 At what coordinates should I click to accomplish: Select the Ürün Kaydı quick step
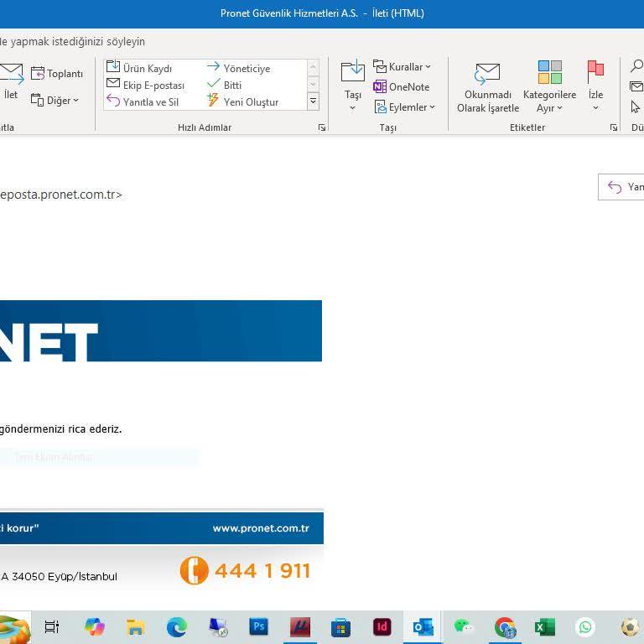(x=139, y=68)
